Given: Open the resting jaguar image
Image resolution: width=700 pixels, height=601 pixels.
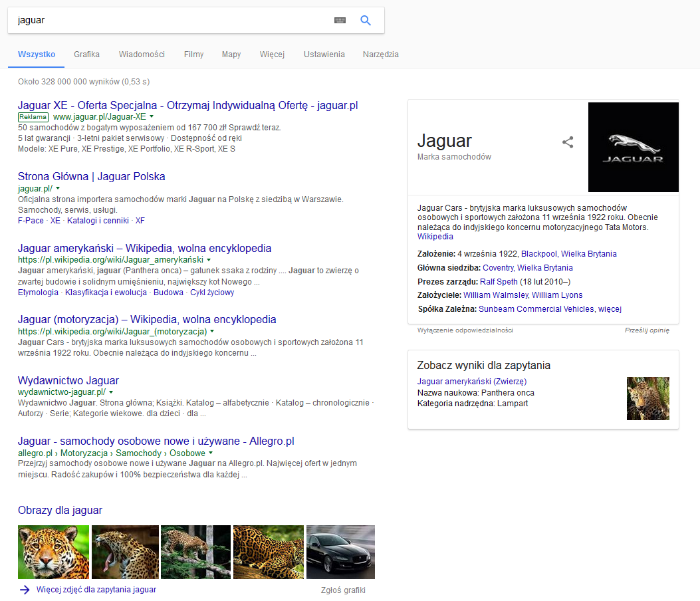Looking at the screenshot, I should pos(269,552).
